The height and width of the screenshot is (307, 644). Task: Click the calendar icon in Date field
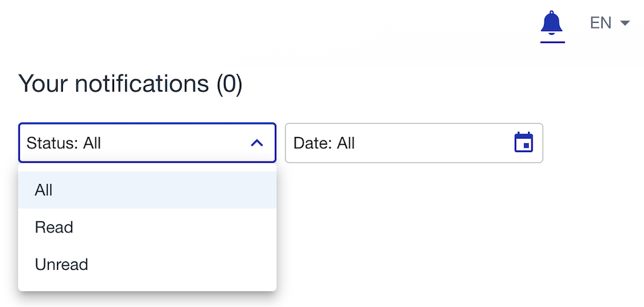523,143
